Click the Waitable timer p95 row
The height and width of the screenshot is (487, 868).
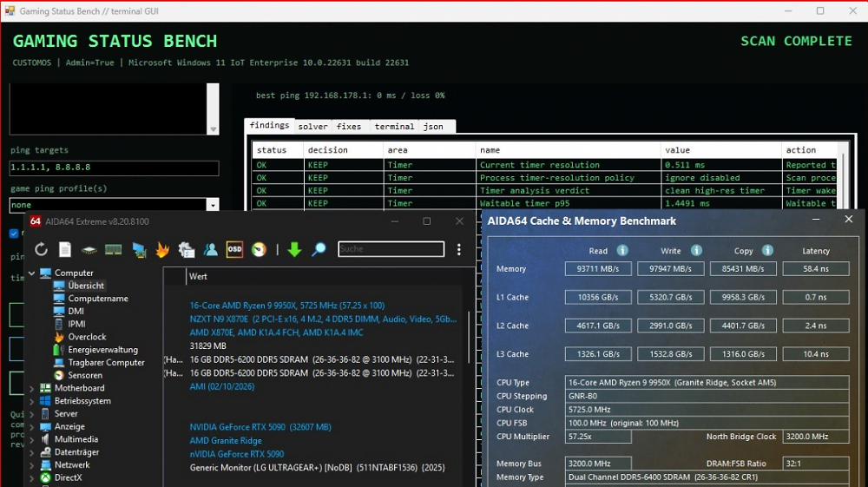[x=545, y=204]
